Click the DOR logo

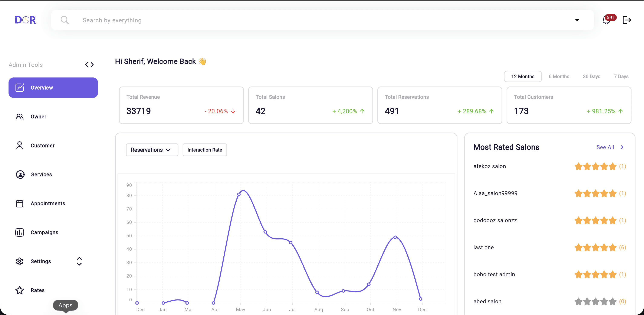(x=25, y=20)
